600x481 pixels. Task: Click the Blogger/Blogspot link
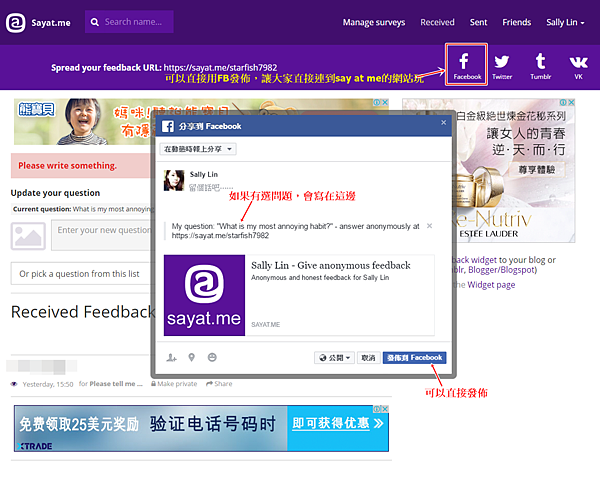pyautogui.click(x=501, y=270)
